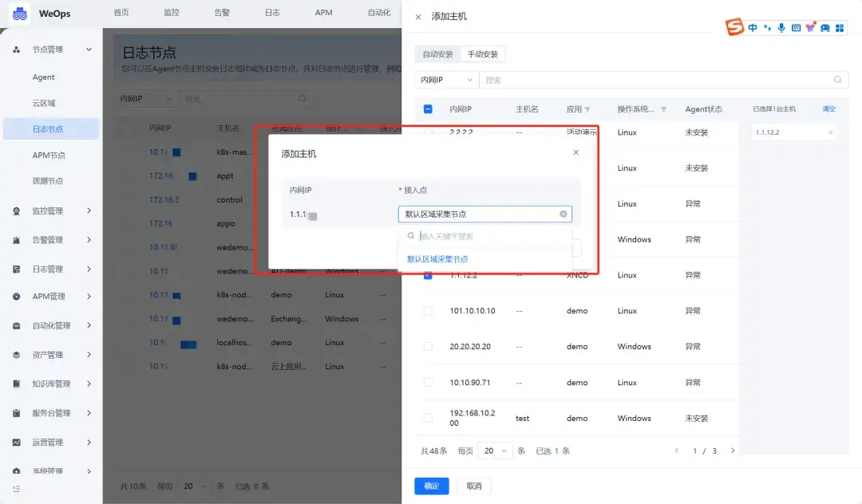Select 云区域 in the sidebar
This screenshot has height=504, width=862.
[44, 103]
